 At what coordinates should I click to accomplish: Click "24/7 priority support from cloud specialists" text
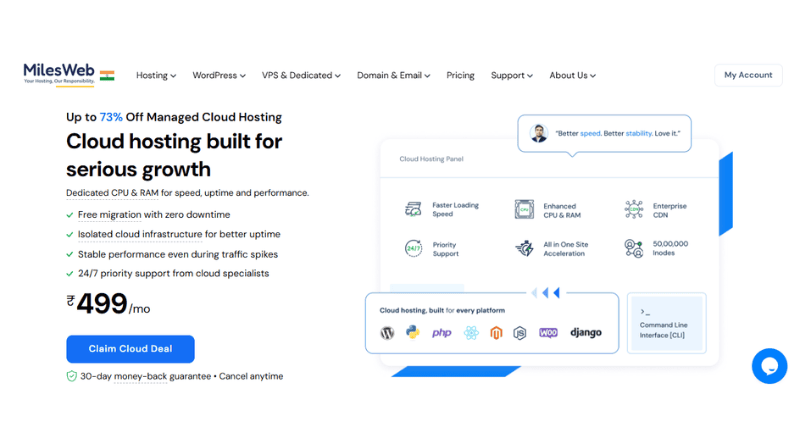(x=173, y=274)
